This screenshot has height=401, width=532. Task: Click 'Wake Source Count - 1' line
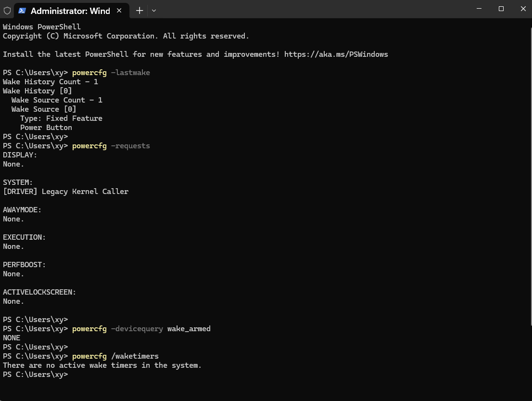coord(57,100)
